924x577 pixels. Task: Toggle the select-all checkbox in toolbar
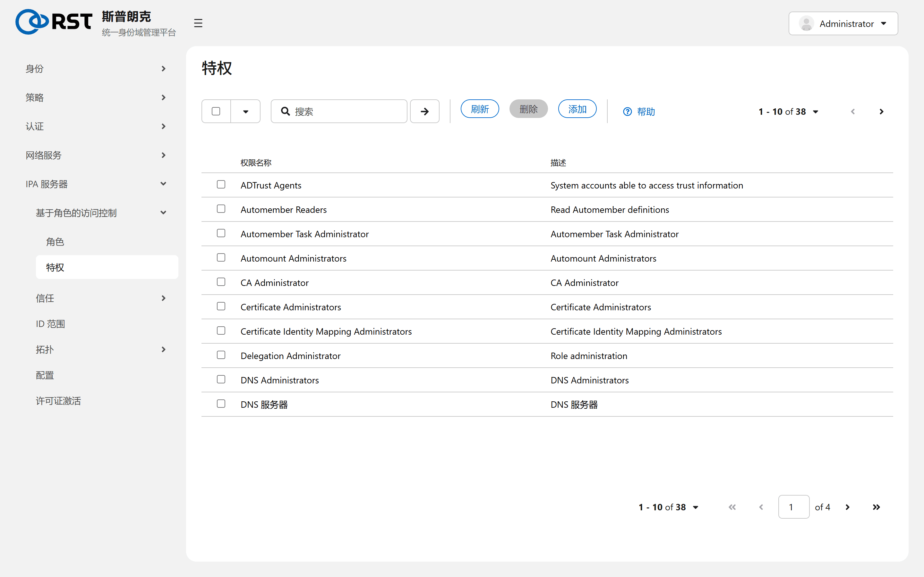[x=216, y=111]
